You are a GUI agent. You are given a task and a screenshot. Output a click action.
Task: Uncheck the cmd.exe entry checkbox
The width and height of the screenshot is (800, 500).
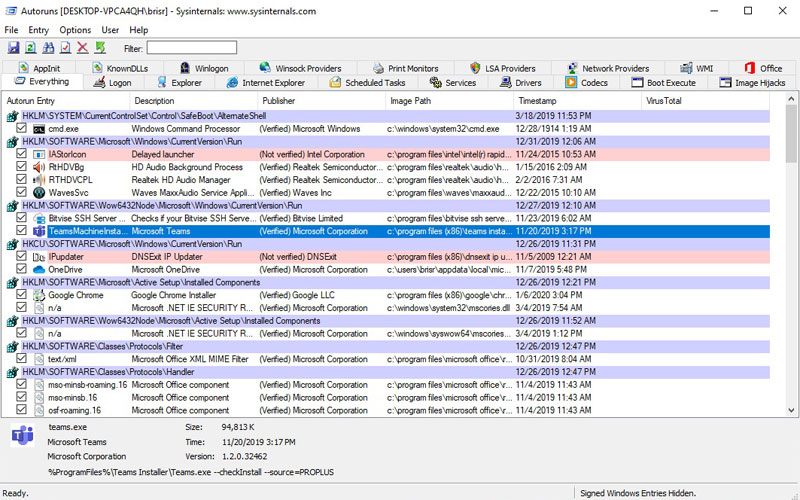[21, 128]
